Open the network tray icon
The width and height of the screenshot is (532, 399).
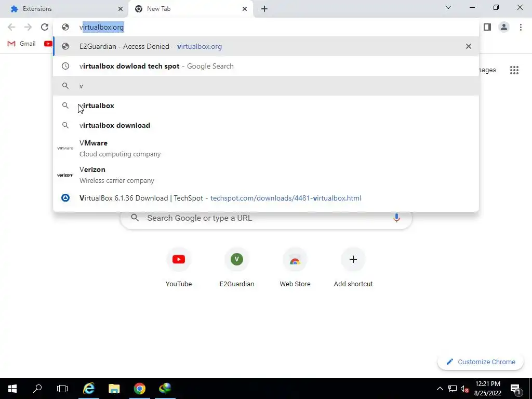tap(453, 389)
